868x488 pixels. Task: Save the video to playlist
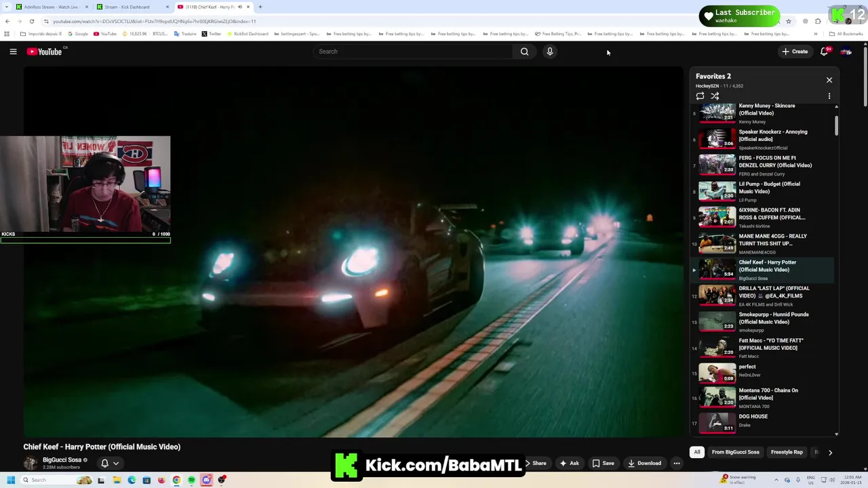[603, 464]
